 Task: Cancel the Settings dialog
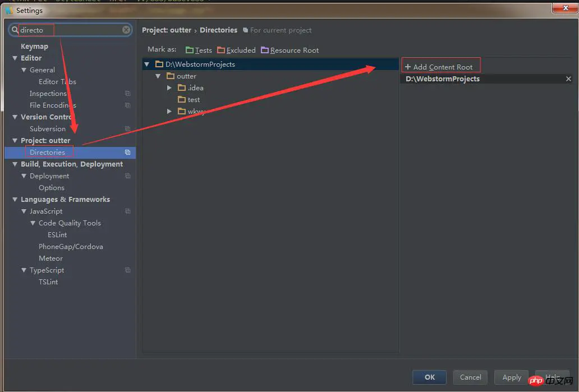[x=470, y=377]
